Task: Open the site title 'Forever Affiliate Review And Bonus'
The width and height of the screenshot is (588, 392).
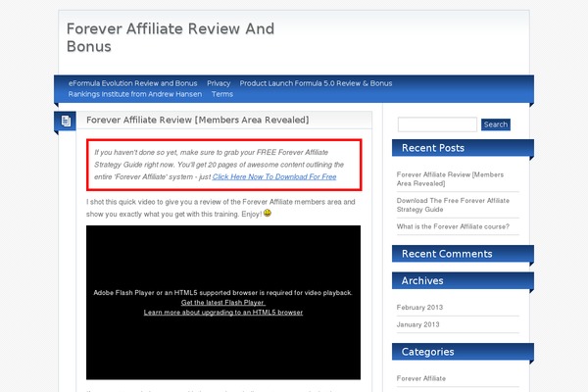Action: pos(171,37)
